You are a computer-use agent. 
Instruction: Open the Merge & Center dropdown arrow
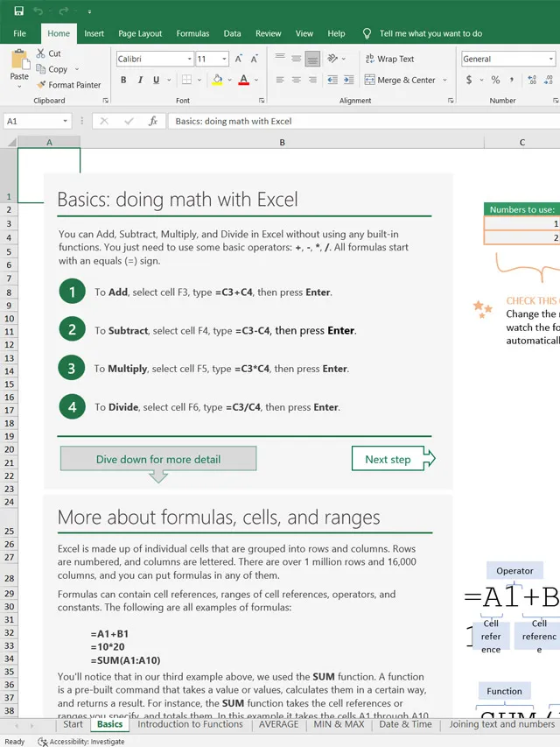[444, 80]
